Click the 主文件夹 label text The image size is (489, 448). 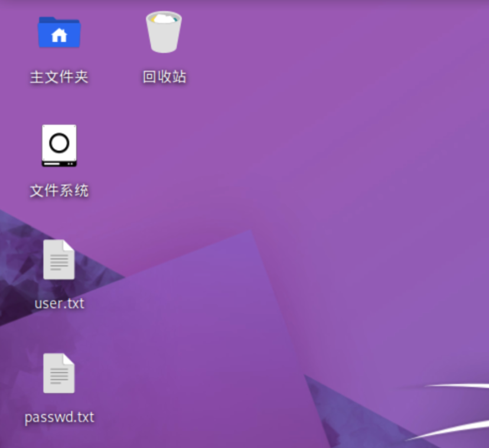[58, 77]
